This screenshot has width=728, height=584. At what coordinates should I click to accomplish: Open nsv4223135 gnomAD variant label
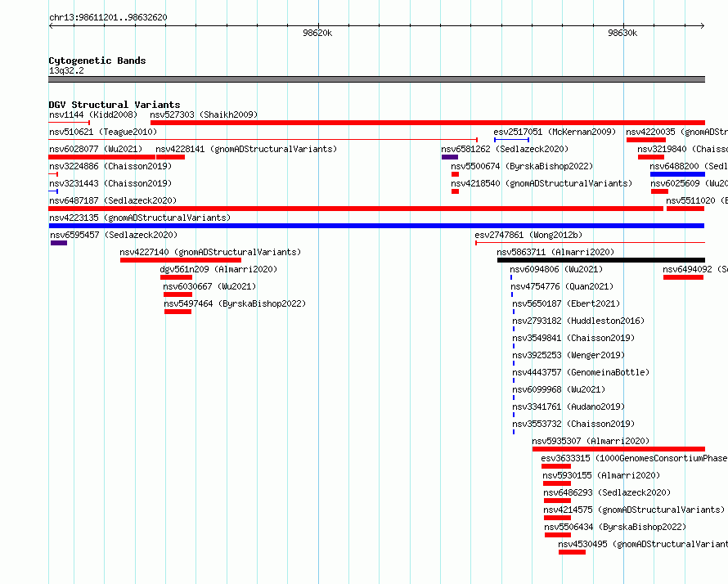coord(140,218)
